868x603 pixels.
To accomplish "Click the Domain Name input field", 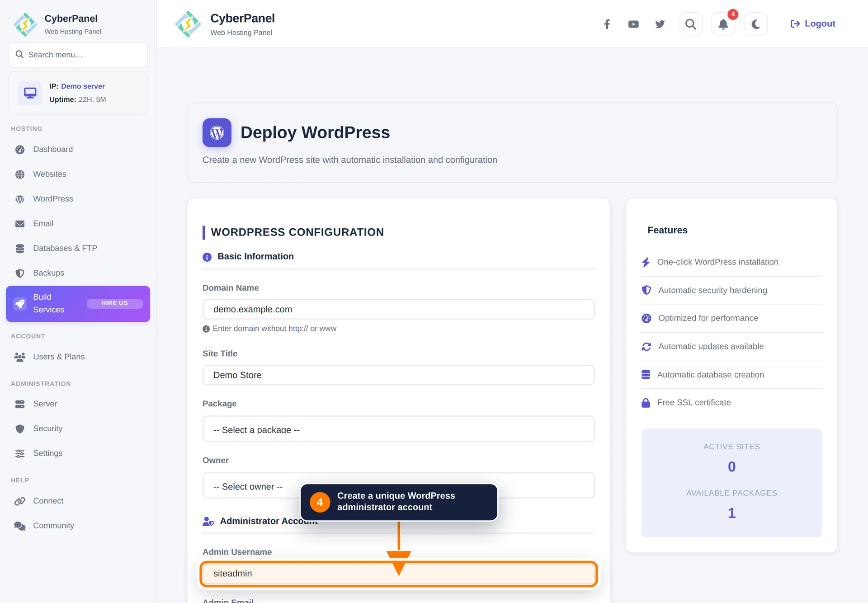I will (x=398, y=309).
